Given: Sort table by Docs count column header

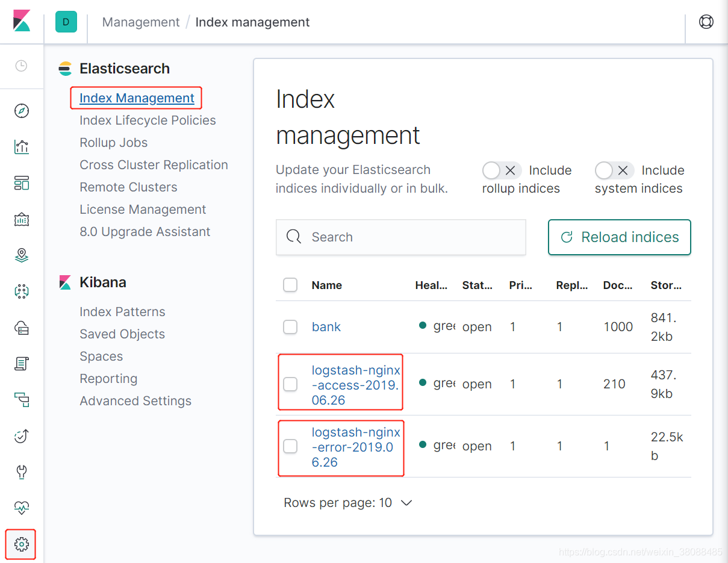Looking at the screenshot, I should coord(618,285).
